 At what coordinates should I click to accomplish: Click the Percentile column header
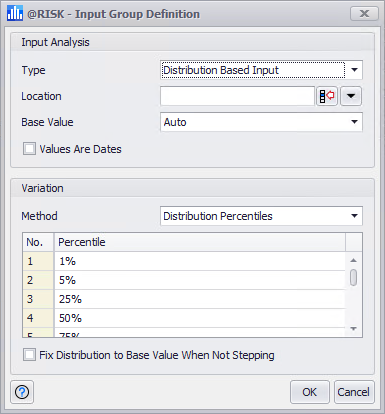point(200,242)
